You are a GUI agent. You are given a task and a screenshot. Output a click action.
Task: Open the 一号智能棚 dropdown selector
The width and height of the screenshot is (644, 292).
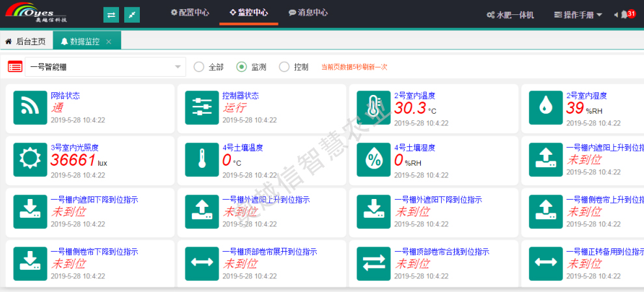click(105, 67)
